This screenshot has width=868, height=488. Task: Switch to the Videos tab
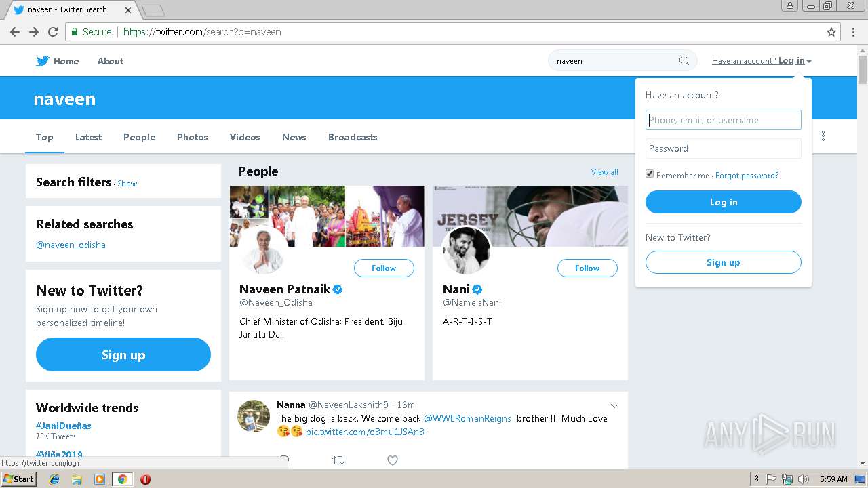pyautogui.click(x=245, y=137)
